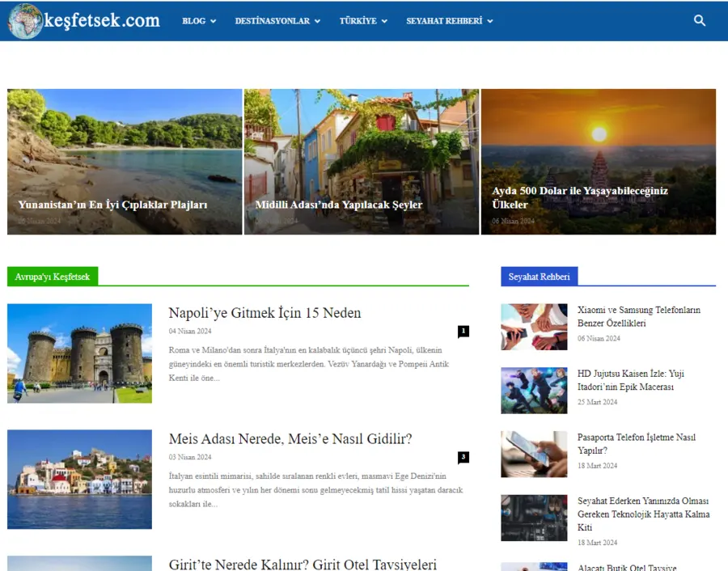728x571 pixels.
Task: Expand the TÜRKİYE menu chevron
Action: 384,21
